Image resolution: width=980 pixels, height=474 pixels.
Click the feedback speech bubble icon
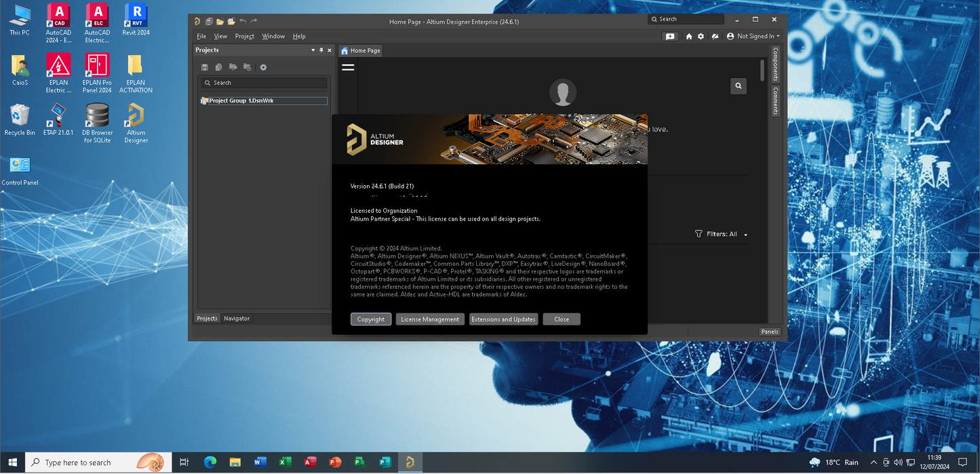[x=670, y=37]
